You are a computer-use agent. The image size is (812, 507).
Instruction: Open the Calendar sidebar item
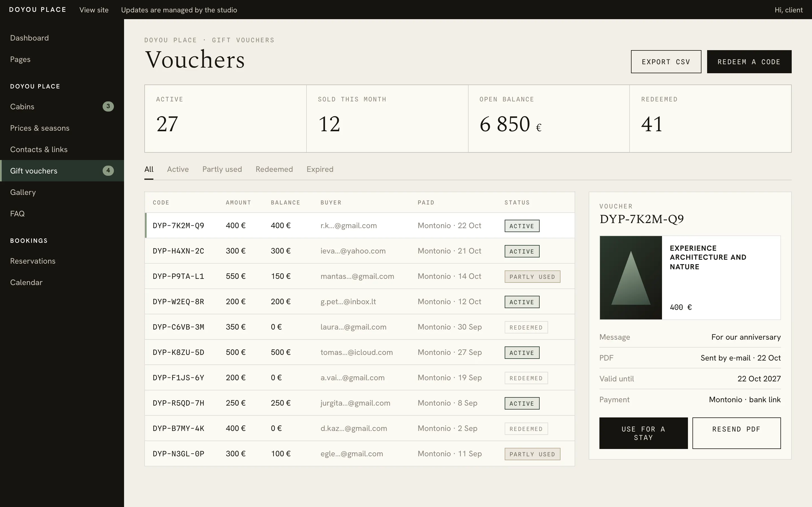26,282
